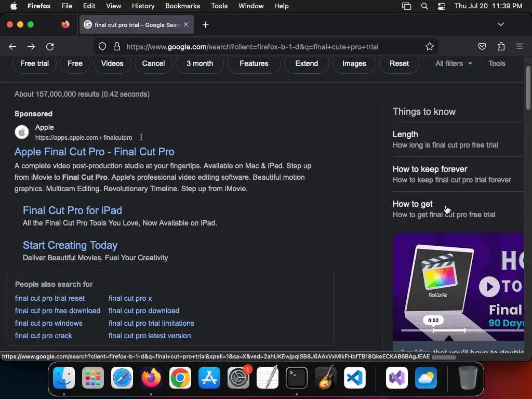This screenshot has width=532, height=399.
Task: Search final cut pro latest version
Action: (150, 336)
